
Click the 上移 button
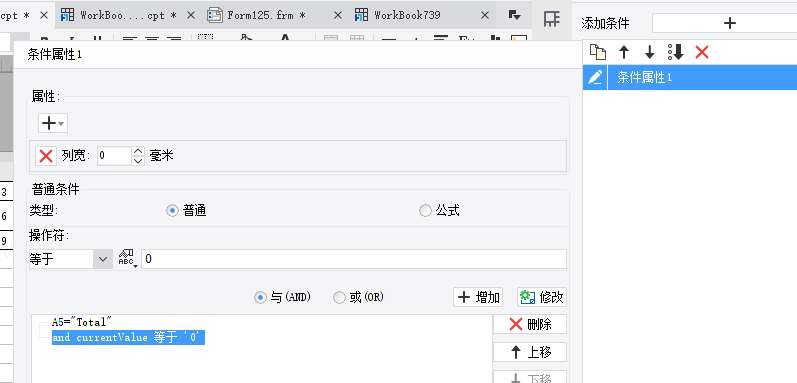(x=530, y=352)
